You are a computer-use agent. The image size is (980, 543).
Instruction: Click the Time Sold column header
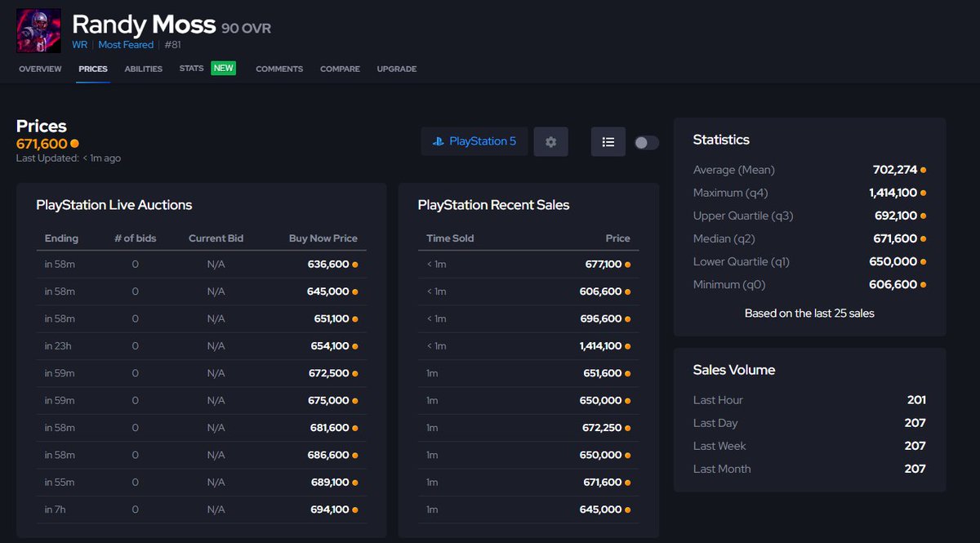(x=450, y=238)
